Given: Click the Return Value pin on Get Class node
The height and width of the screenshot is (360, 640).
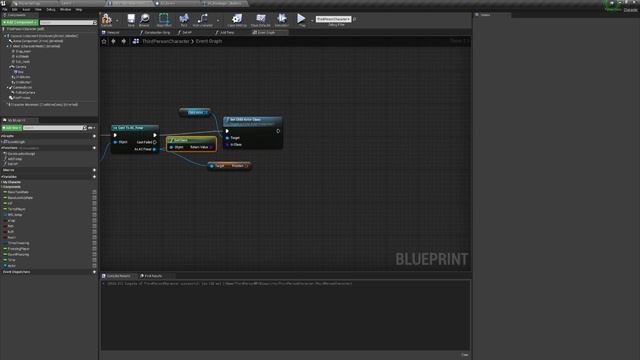Looking at the screenshot, I should pos(211,147).
